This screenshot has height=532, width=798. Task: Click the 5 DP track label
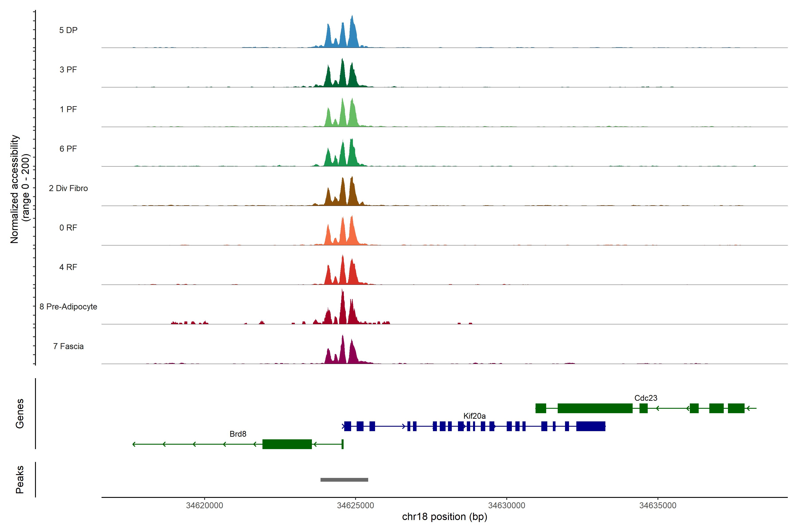click(x=68, y=30)
